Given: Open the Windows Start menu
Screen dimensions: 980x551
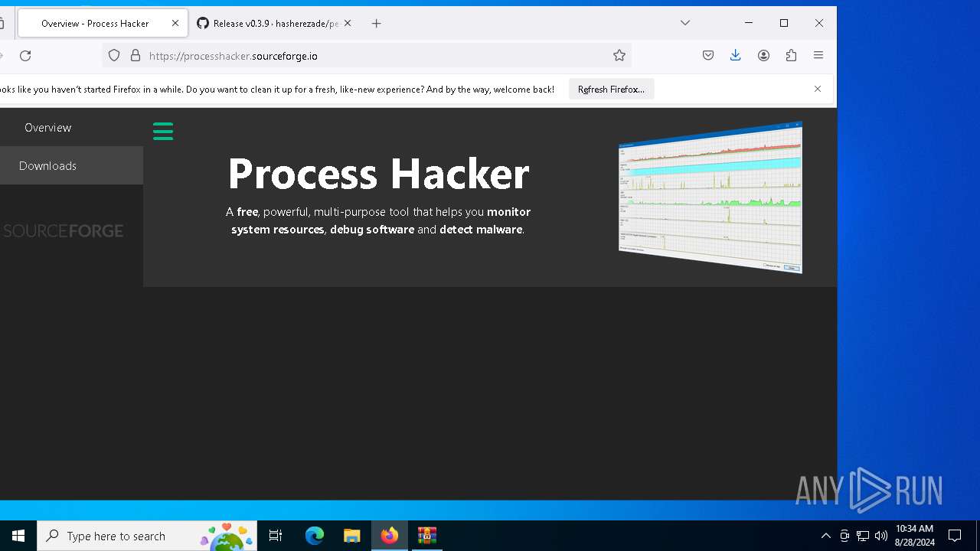Looking at the screenshot, I should pyautogui.click(x=18, y=536).
